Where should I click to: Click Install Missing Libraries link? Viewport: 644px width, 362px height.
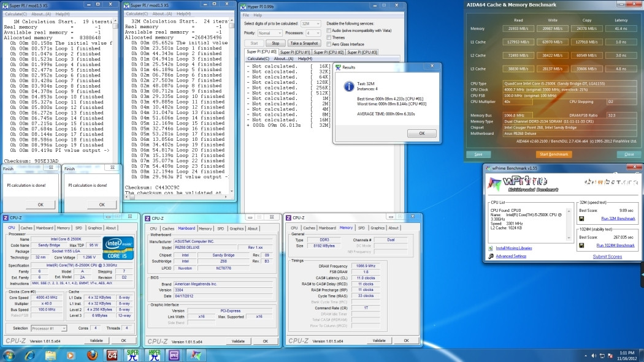tap(514, 248)
